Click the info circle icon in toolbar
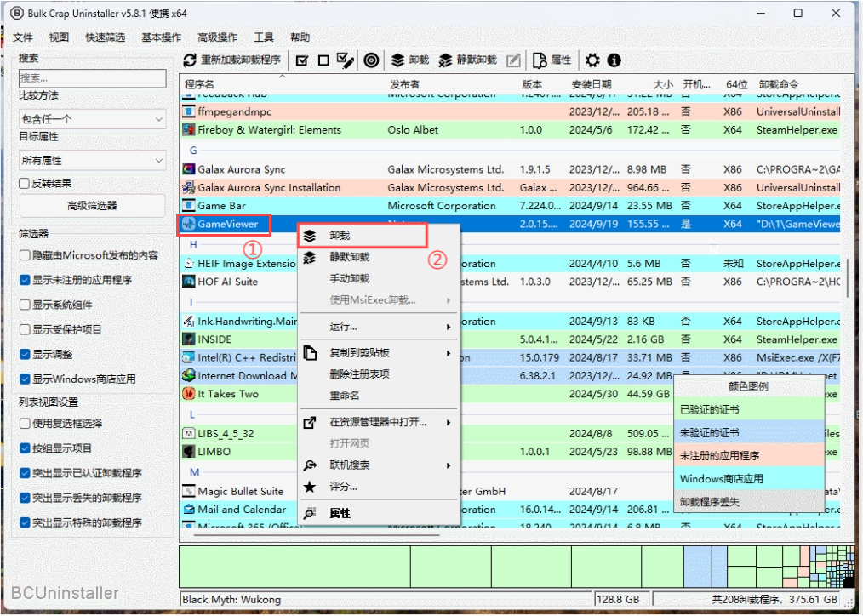This screenshot has width=863, height=616. pyautogui.click(x=614, y=60)
